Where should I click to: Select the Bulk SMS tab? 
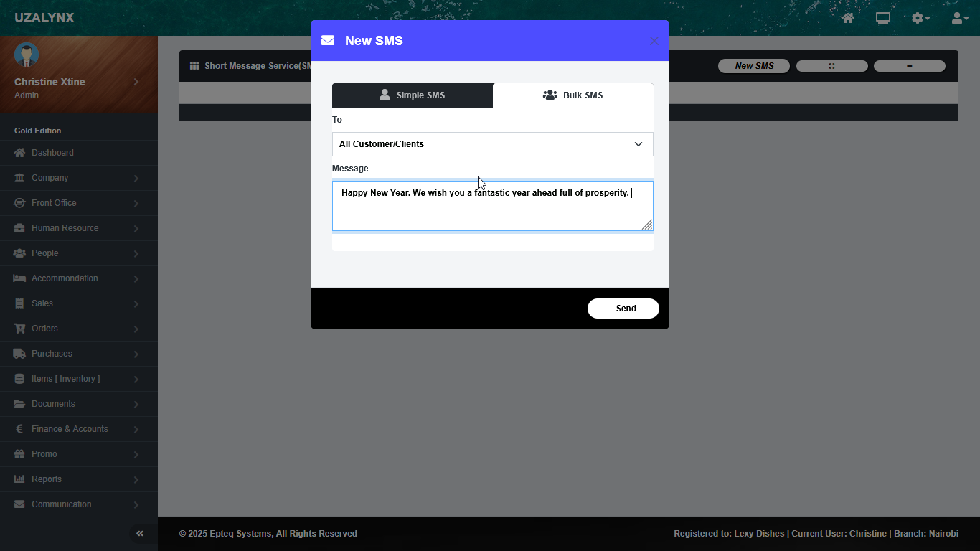point(573,95)
